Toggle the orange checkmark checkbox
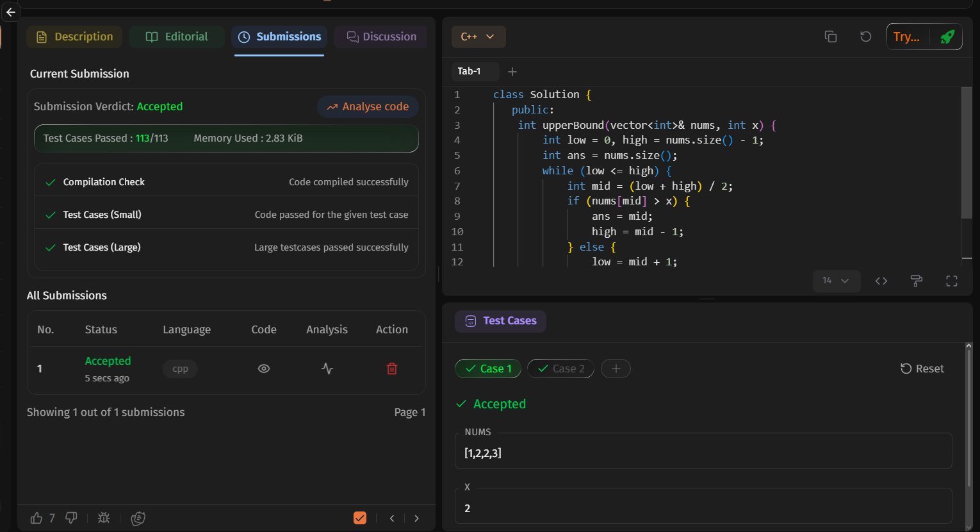980x532 pixels. 360,518
